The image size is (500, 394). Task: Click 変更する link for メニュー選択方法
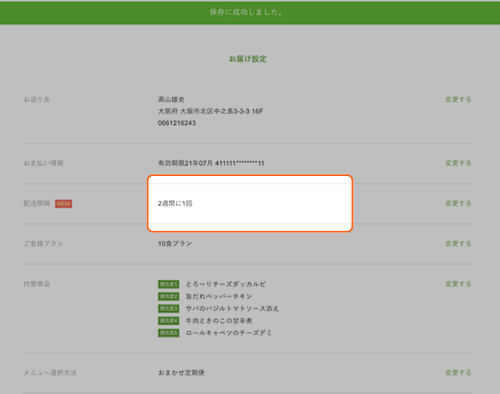(x=458, y=373)
